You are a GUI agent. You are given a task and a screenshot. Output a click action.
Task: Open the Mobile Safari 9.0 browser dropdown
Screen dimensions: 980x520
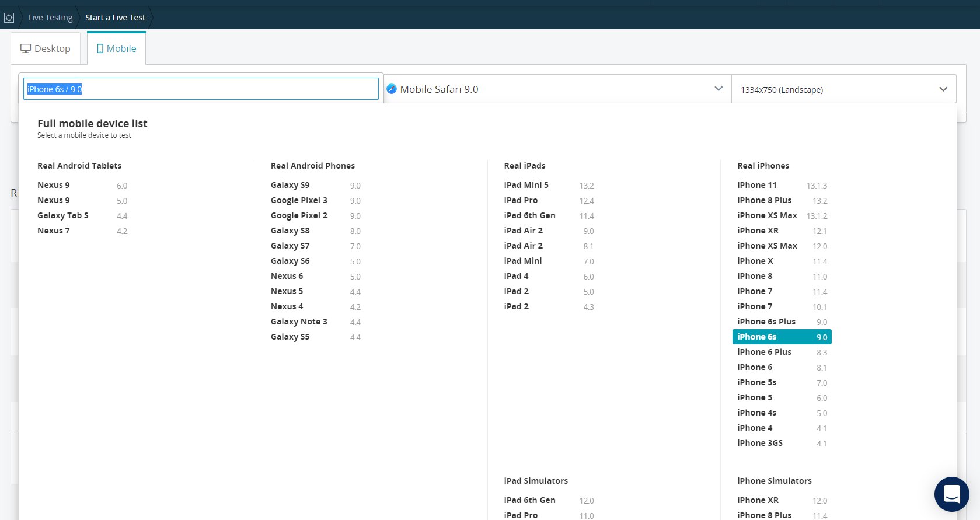[557, 89]
